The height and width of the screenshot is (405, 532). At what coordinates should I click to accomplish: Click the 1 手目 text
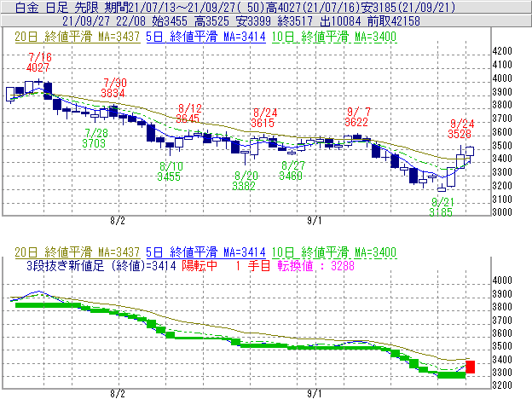253,265
